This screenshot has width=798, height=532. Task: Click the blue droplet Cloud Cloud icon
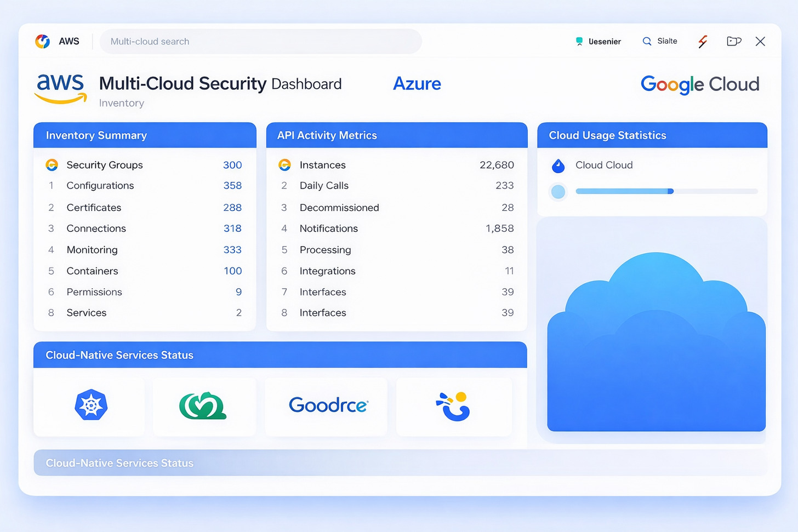558,165
